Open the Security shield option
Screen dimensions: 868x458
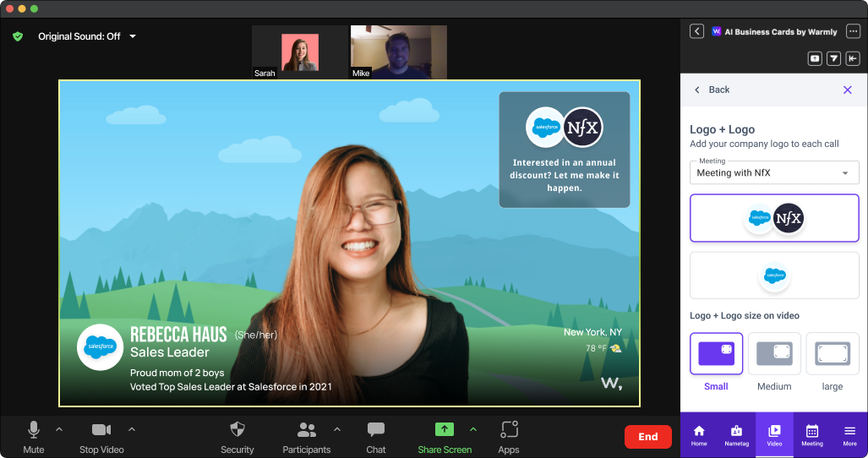click(237, 430)
